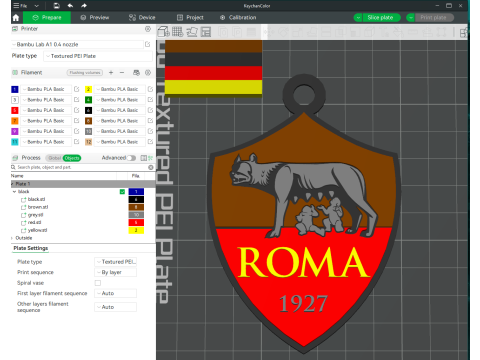Screen dimensions: 480x360
Task: Toggle the Advanced settings switch
Action: point(131,158)
